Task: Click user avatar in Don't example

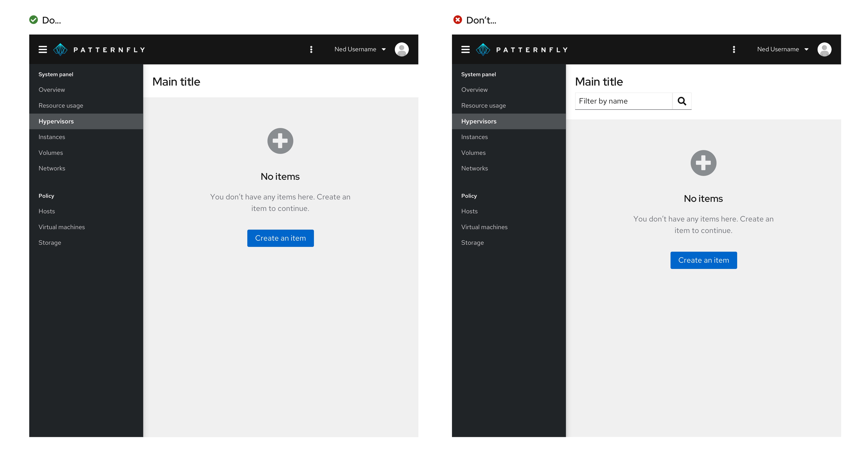Action: [824, 50]
